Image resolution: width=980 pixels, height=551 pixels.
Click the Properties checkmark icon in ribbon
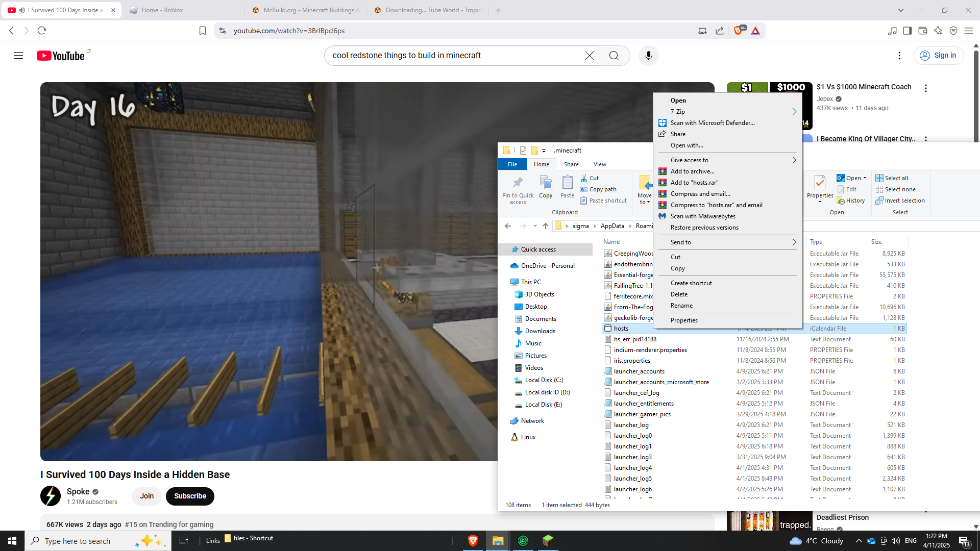click(x=820, y=183)
